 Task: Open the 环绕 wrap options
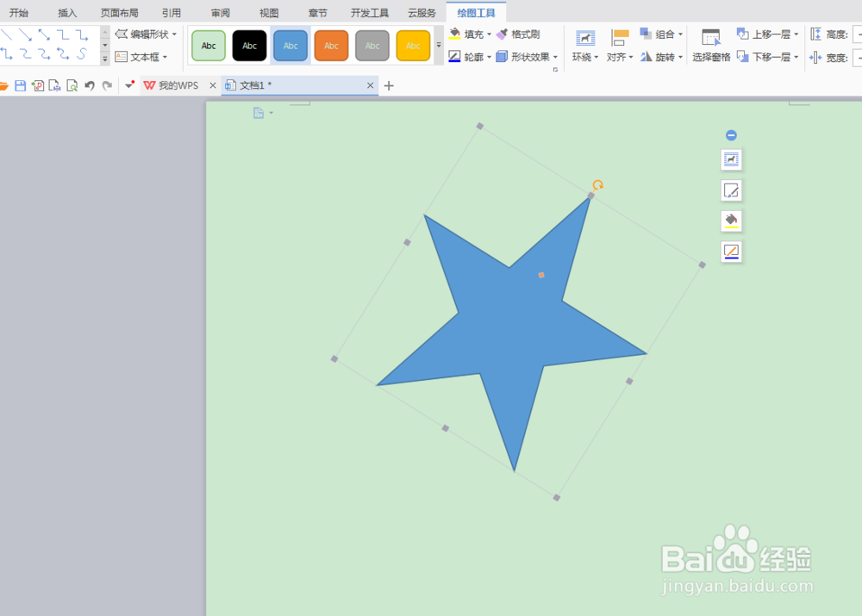pyautogui.click(x=585, y=46)
